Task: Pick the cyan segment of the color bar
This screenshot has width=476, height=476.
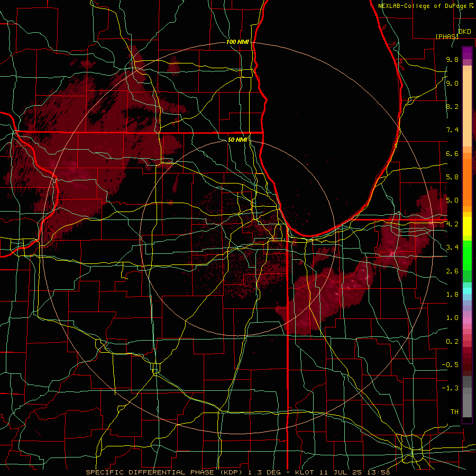Action: point(467,290)
